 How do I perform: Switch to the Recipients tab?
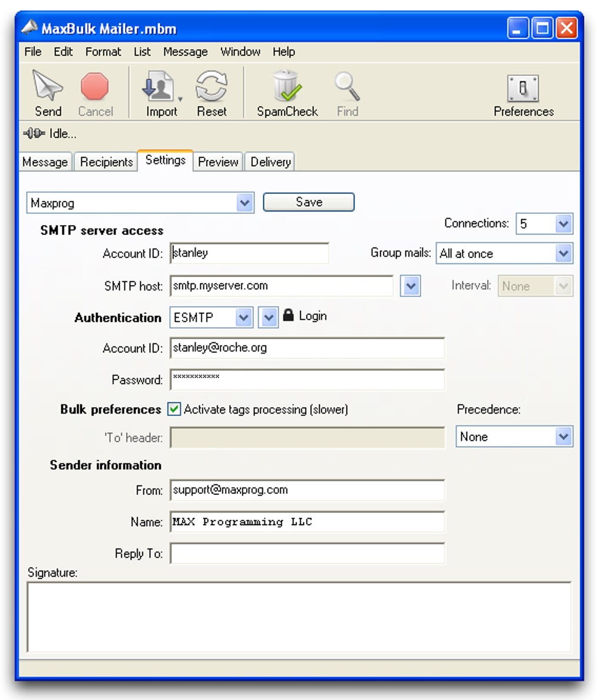(x=106, y=161)
